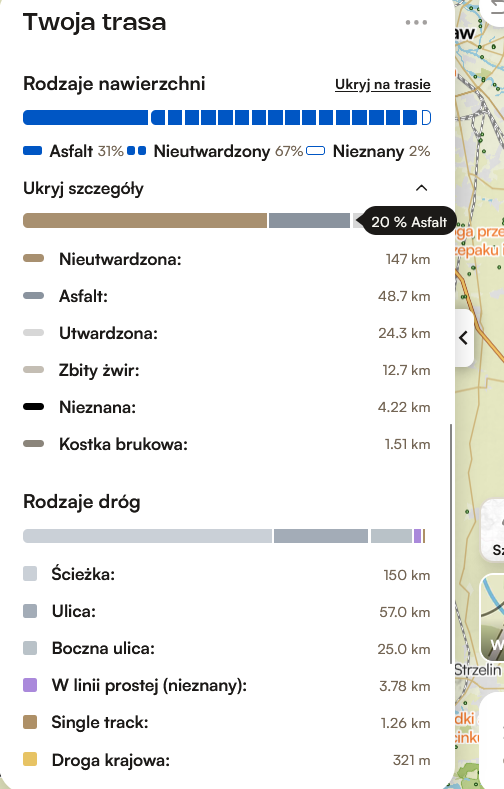Click the blue Asfalt 31% legend icon
Viewport: 504px width, 789px height.
(32, 150)
